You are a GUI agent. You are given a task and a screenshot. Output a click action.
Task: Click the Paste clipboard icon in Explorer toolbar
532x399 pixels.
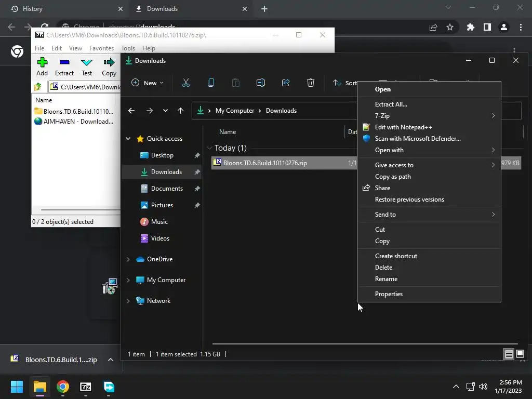tap(235, 83)
